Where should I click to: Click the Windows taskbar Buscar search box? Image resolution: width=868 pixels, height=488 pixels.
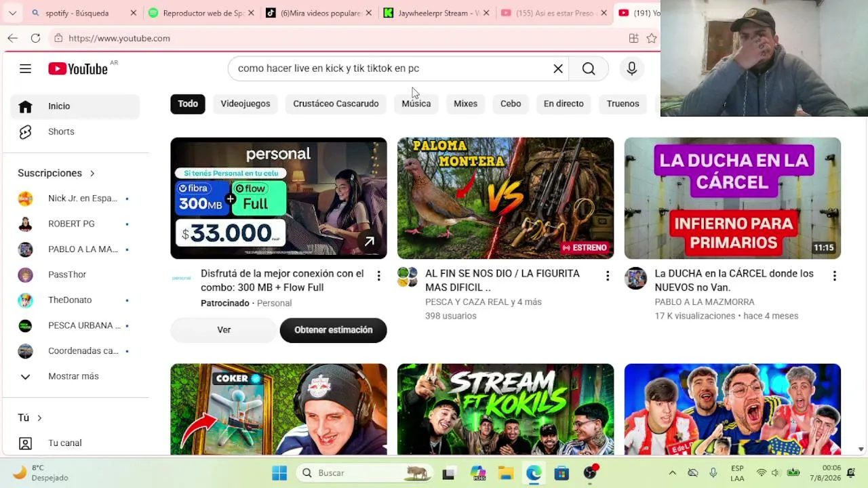364,473
